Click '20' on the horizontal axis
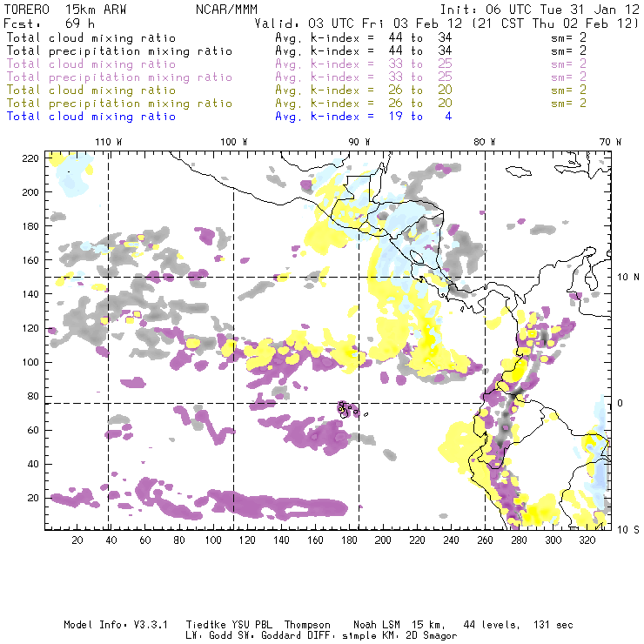The height and width of the screenshot is (644, 644). (77, 540)
